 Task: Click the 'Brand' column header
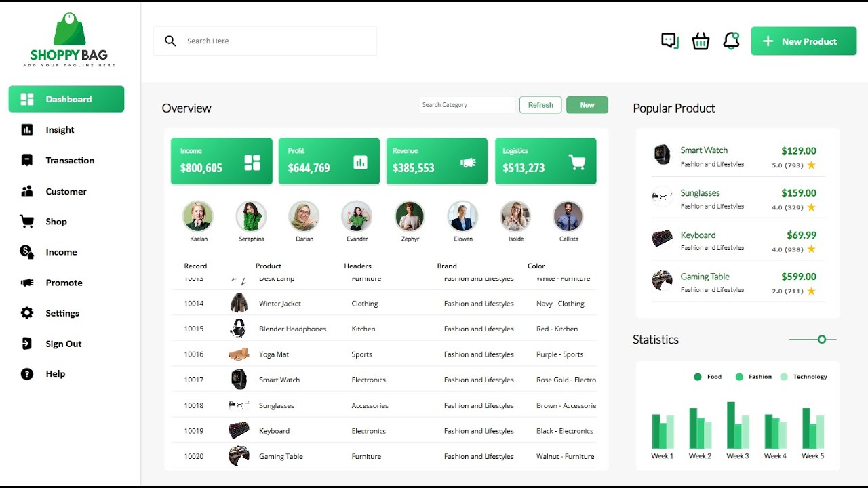coord(447,266)
